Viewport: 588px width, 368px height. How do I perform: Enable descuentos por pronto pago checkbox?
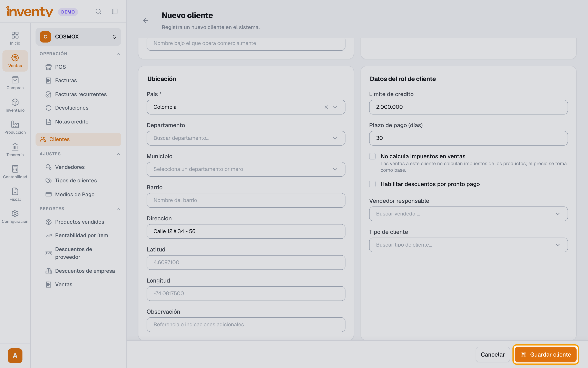[372, 184]
